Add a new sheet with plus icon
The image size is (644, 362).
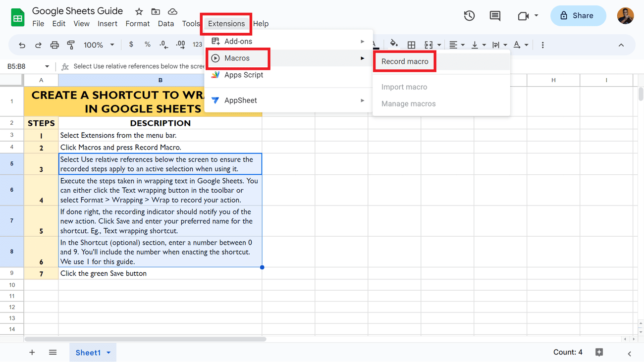tap(32, 353)
